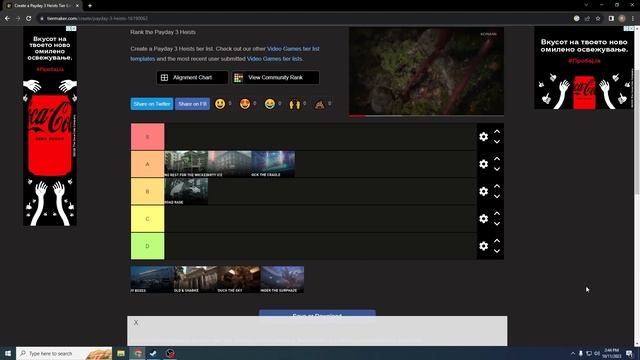The width and height of the screenshot is (640, 360).
Task: React with the laughing emoji
Action: coord(270,104)
